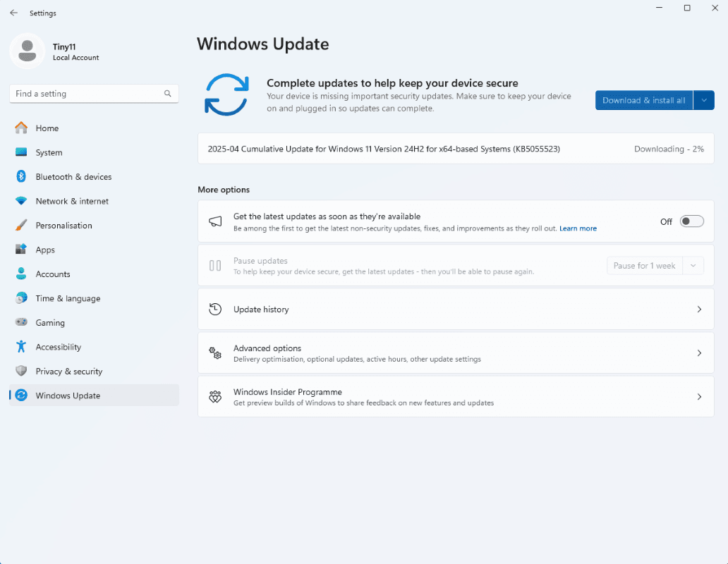The height and width of the screenshot is (564, 728).
Task: Open Accounts settings
Action: click(94, 274)
